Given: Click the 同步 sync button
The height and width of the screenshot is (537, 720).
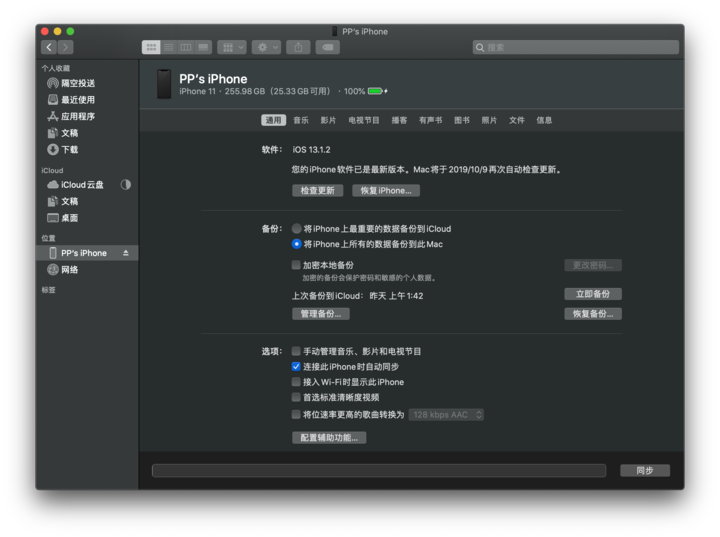Looking at the screenshot, I should click(x=645, y=470).
